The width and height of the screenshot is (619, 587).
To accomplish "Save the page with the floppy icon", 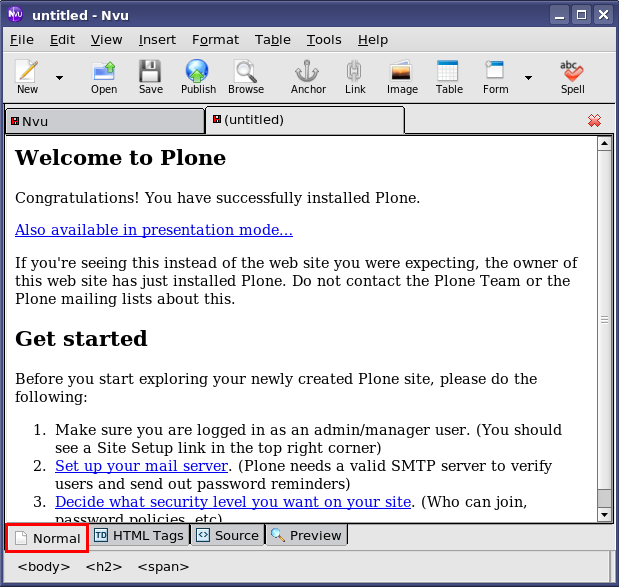I will pos(150,77).
